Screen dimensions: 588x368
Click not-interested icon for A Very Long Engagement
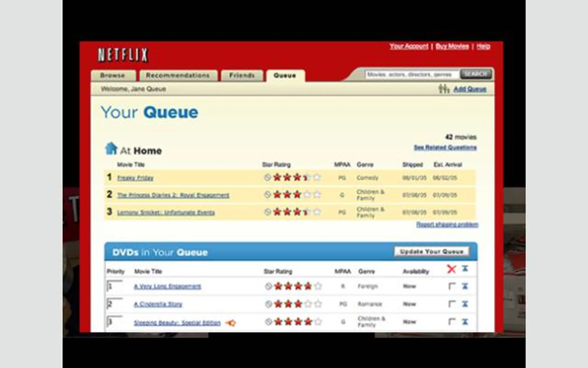point(268,286)
